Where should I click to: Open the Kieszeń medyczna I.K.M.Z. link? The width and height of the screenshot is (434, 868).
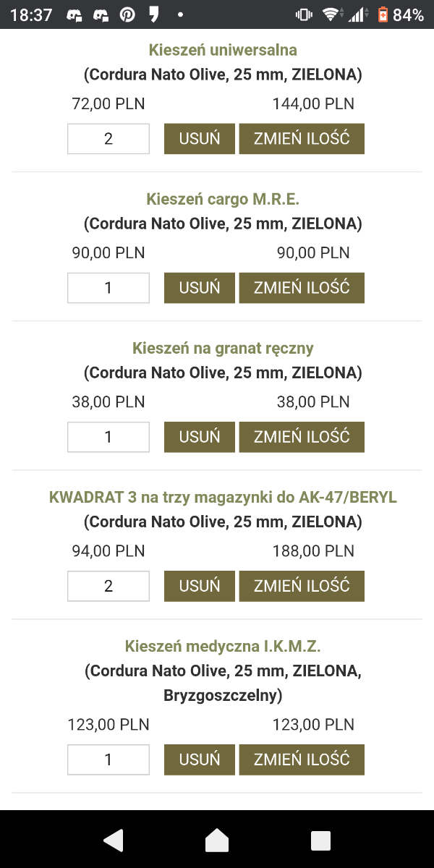coord(223,646)
